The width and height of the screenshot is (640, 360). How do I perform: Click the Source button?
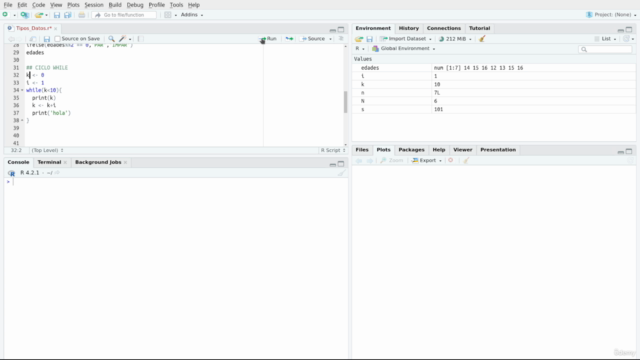pyautogui.click(x=313, y=39)
